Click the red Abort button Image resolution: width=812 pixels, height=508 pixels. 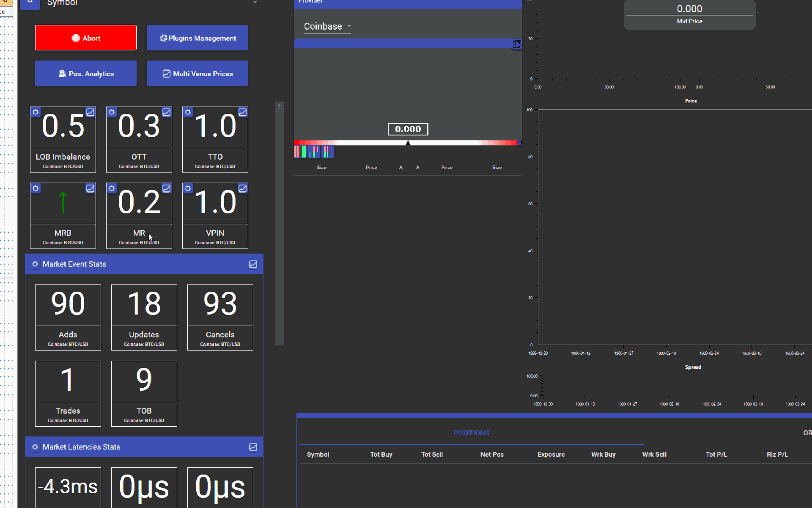point(85,38)
